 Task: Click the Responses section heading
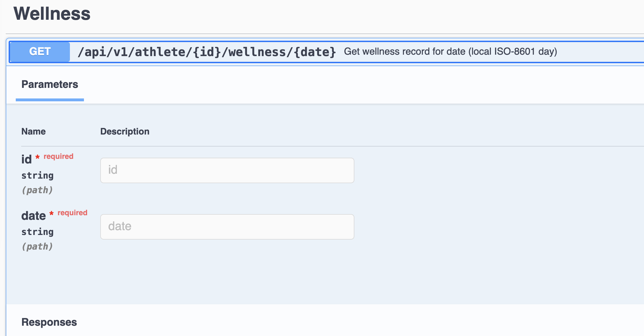(49, 322)
